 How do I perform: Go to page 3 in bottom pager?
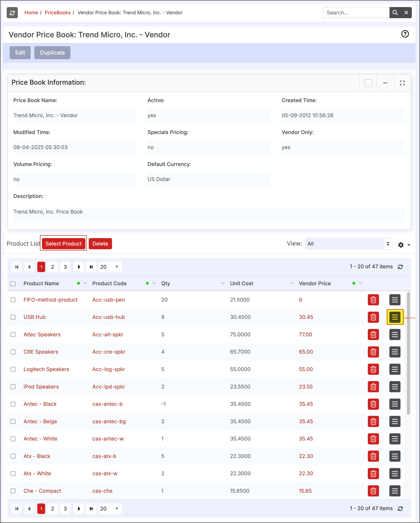point(65,509)
